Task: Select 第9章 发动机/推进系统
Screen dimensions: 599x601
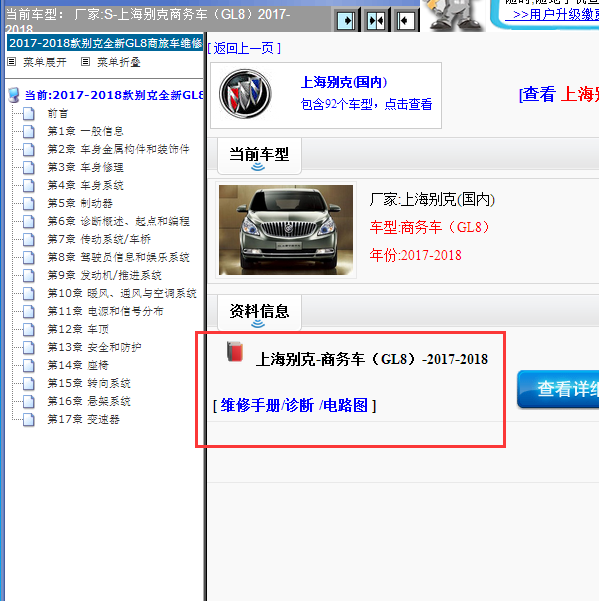Action: [x=104, y=276]
